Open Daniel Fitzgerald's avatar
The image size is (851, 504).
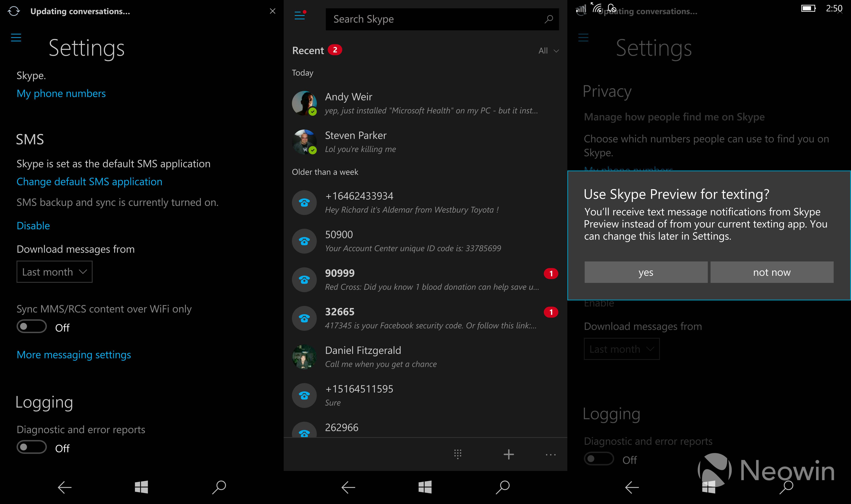pos(304,357)
